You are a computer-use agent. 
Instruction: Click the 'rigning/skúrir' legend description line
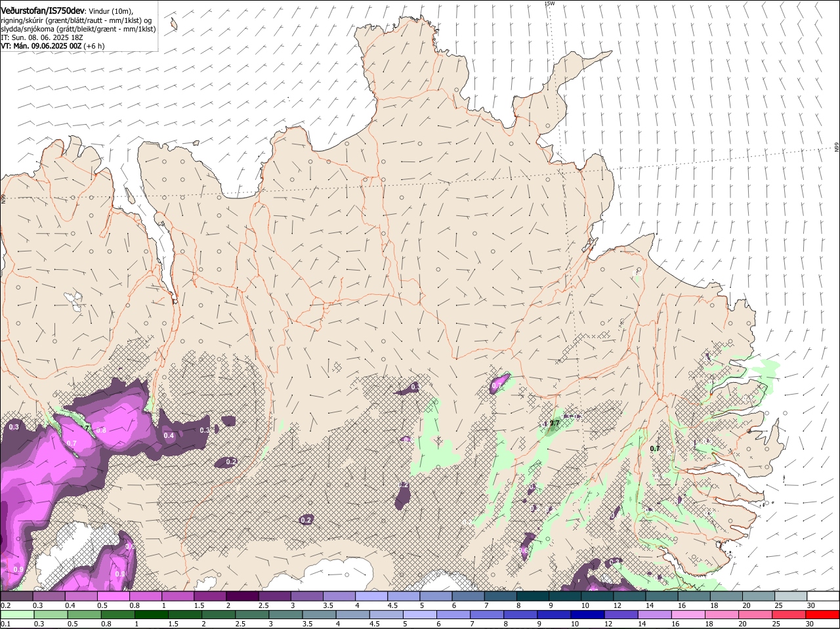[x=76, y=20]
